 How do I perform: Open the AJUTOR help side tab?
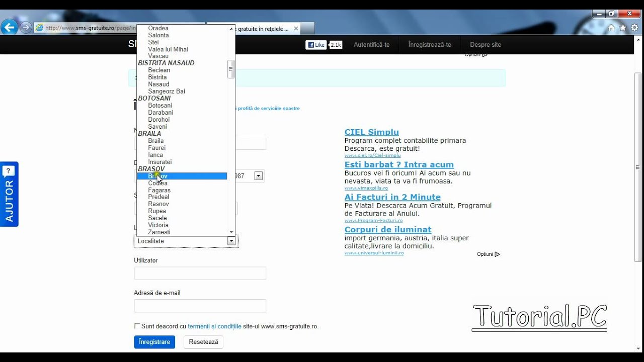tap(9, 194)
